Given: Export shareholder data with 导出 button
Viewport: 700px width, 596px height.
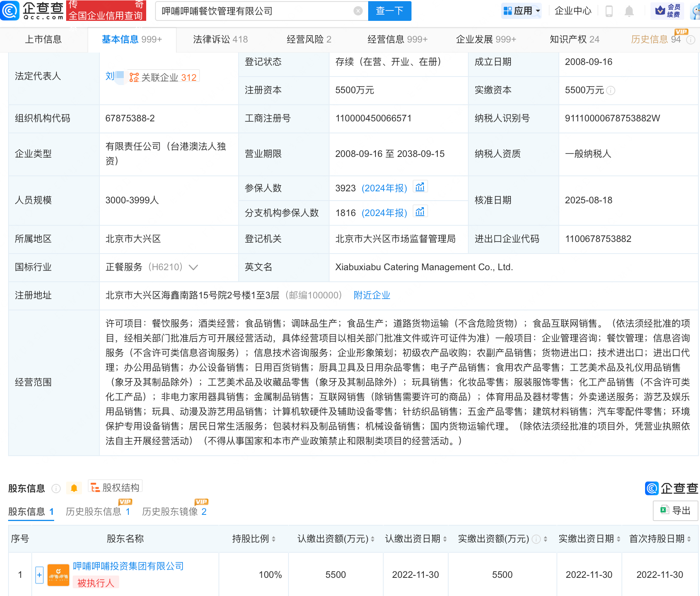Looking at the screenshot, I should click(675, 511).
